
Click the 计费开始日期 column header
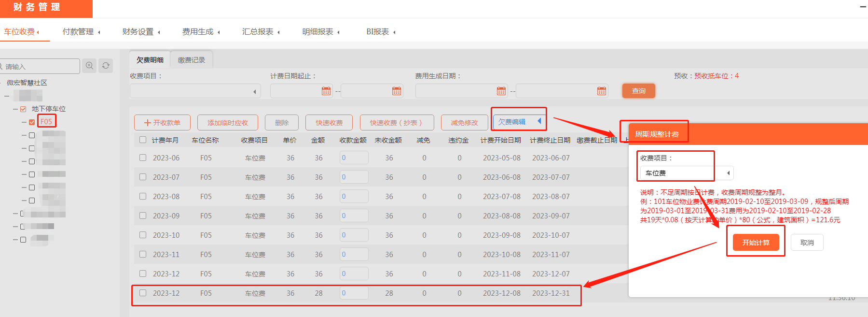[x=501, y=140]
